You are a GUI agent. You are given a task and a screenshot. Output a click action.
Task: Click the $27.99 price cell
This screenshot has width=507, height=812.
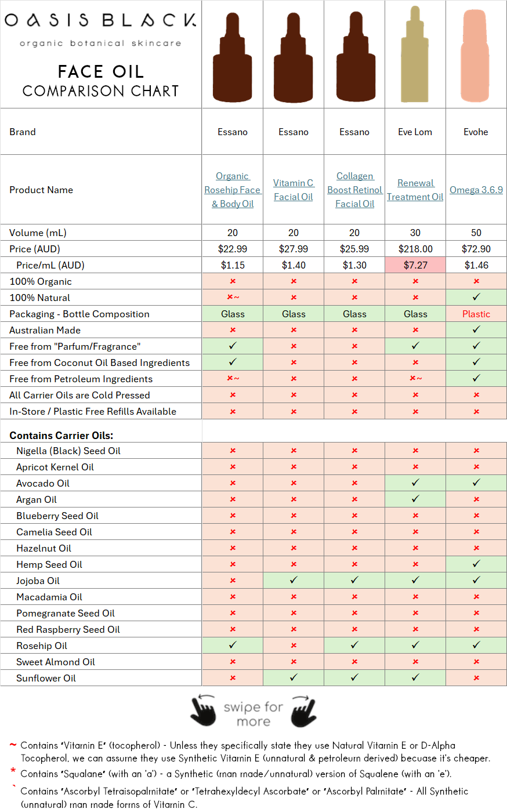[x=294, y=249]
